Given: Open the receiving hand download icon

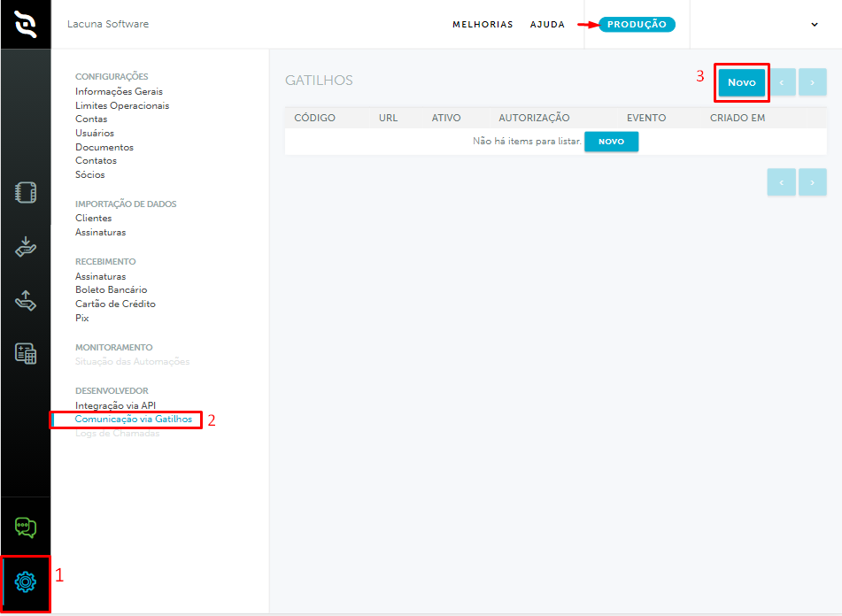Looking at the screenshot, I should coord(26,247).
